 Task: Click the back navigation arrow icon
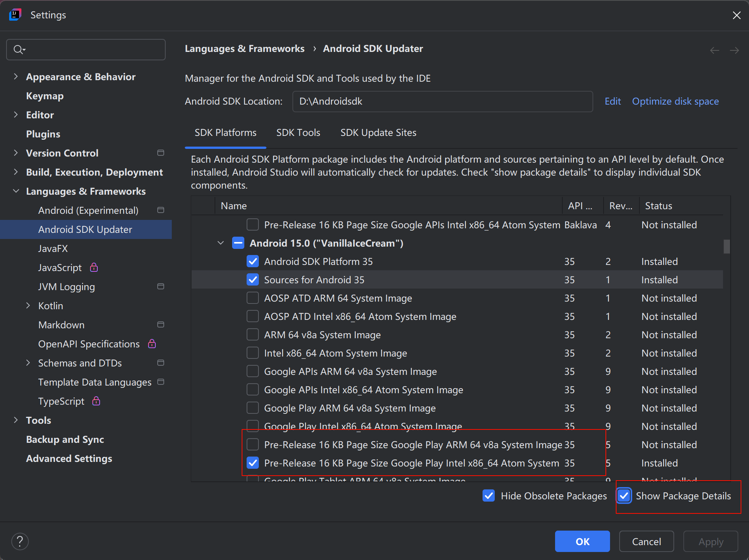[714, 50]
